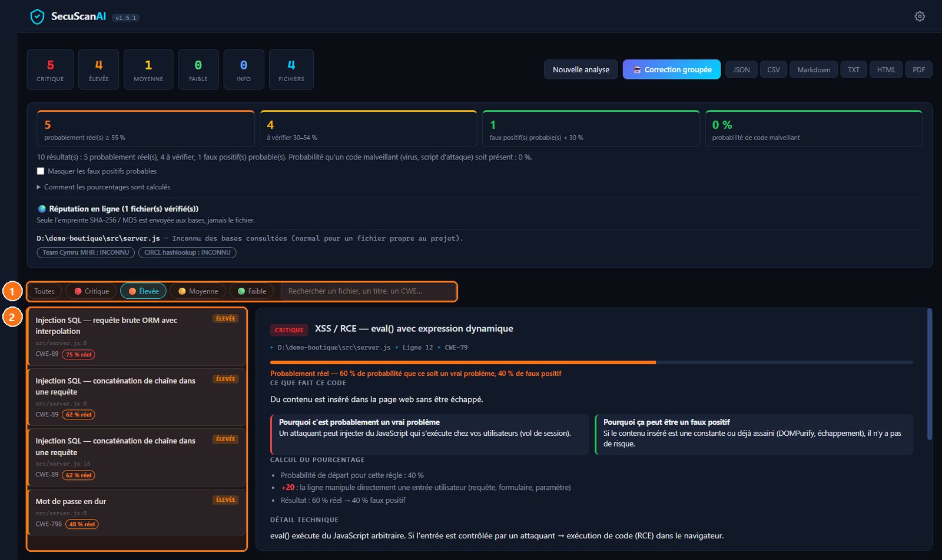Click the probabilité de code malveillant card
The width and height of the screenshot is (942, 560).
point(814,128)
